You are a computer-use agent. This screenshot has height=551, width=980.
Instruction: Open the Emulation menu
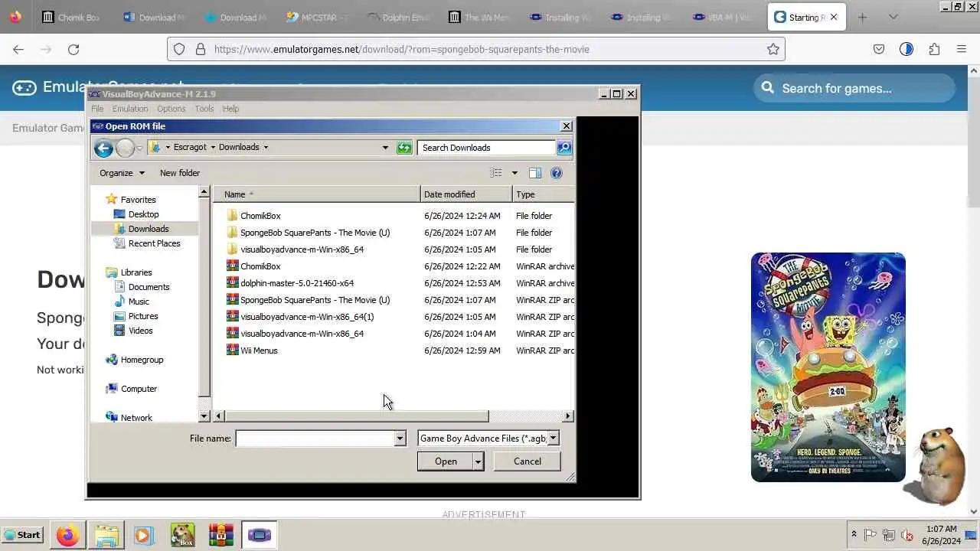(130, 109)
